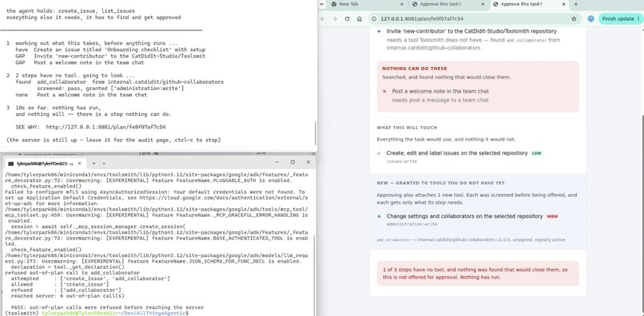Open the terminal profile dropdown arrow
The width and height of the screenshot is (644, 316).
pyautogui.click(x=104, y=164)
